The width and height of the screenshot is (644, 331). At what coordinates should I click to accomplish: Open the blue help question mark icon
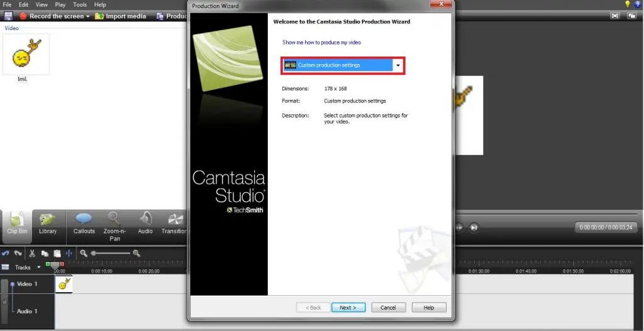pos(638,4)
